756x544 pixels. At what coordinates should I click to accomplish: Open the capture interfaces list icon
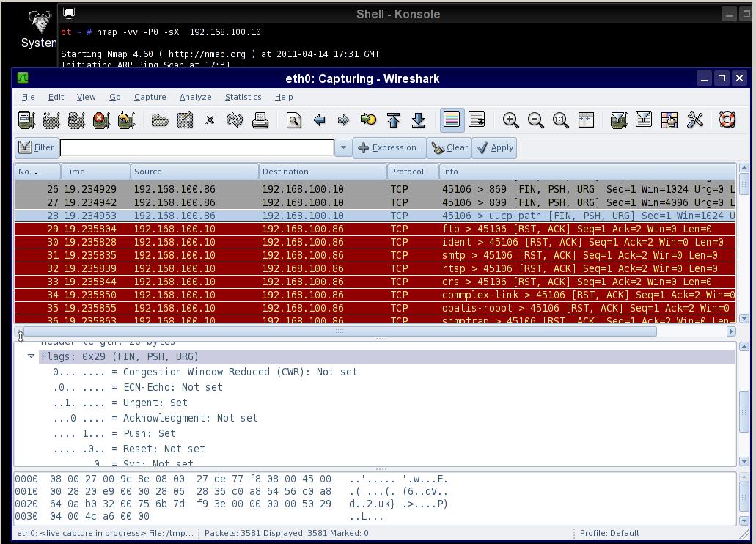(x=26, y=120)
